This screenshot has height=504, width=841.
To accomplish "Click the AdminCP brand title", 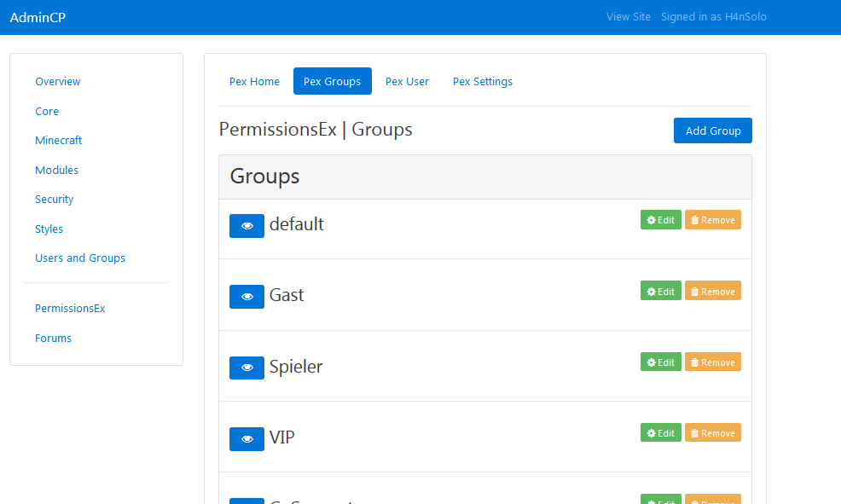I will pyautogui.click(x=38, y=17).
